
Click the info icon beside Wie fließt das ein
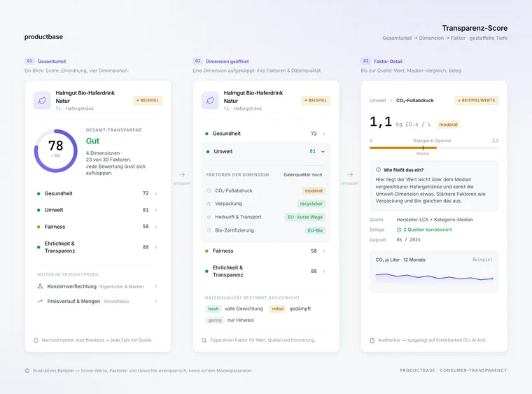(x=378, y=170)
